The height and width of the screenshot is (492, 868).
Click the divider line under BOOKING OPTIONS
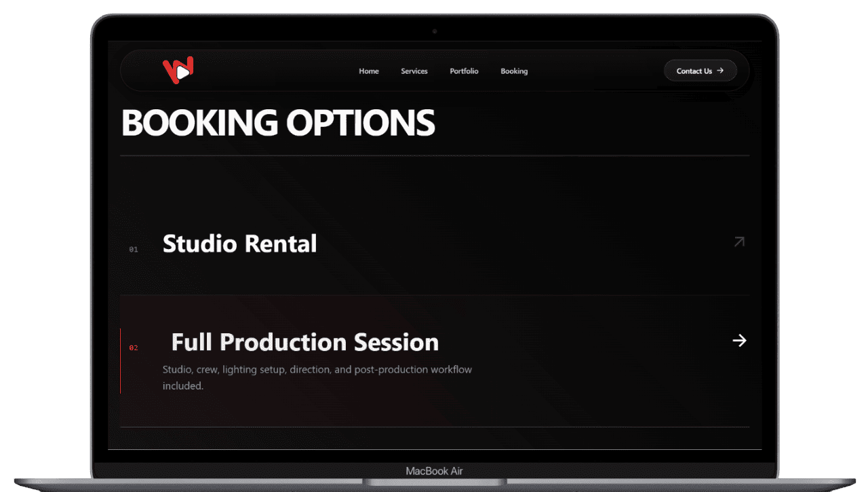434,156
